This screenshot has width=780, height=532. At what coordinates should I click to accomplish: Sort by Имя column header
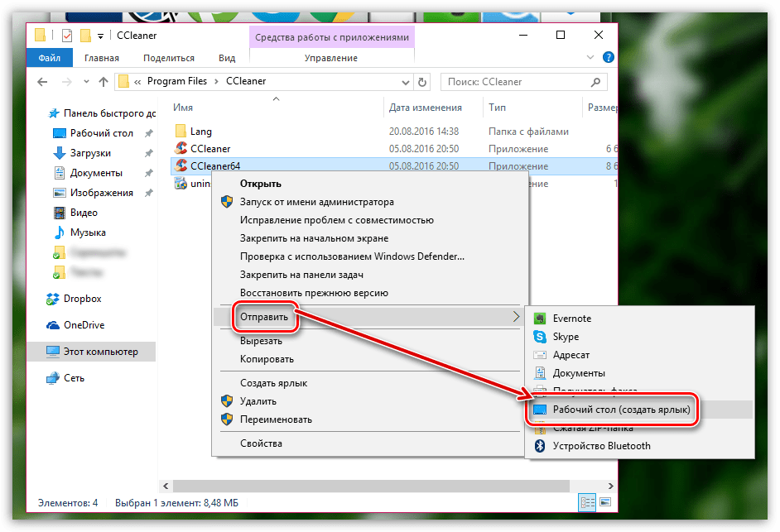pos(183,108)
